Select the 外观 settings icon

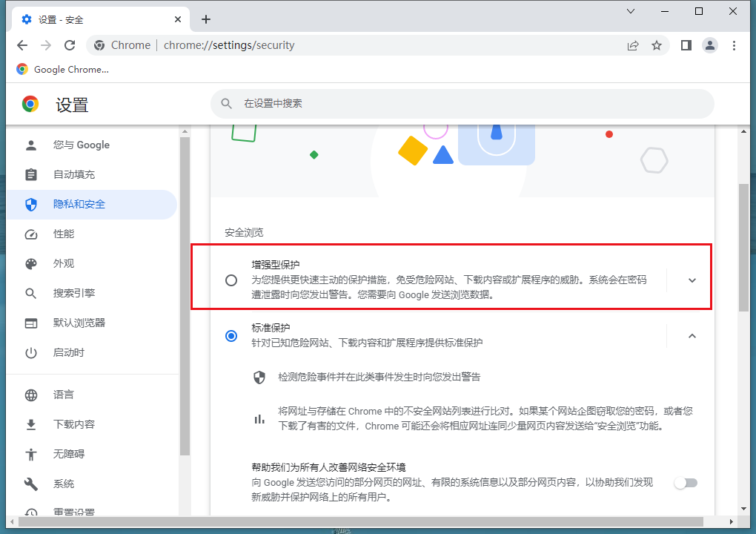click(x=30, y=263)
